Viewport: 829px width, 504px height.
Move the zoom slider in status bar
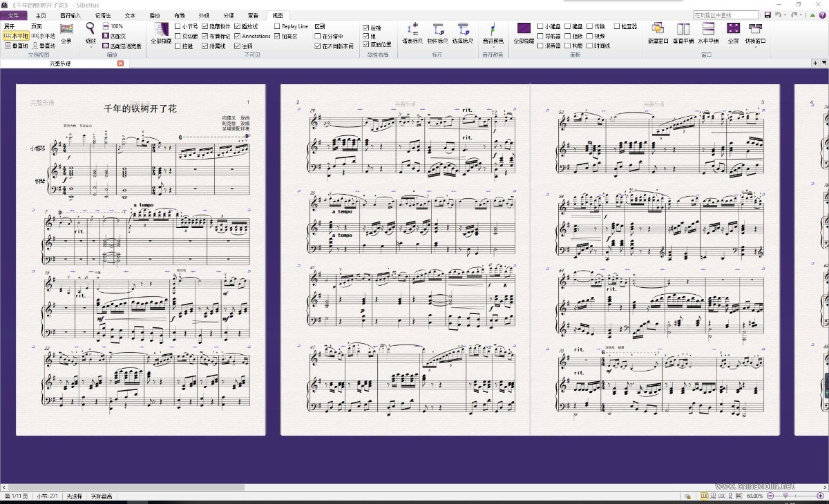point(785,495)
